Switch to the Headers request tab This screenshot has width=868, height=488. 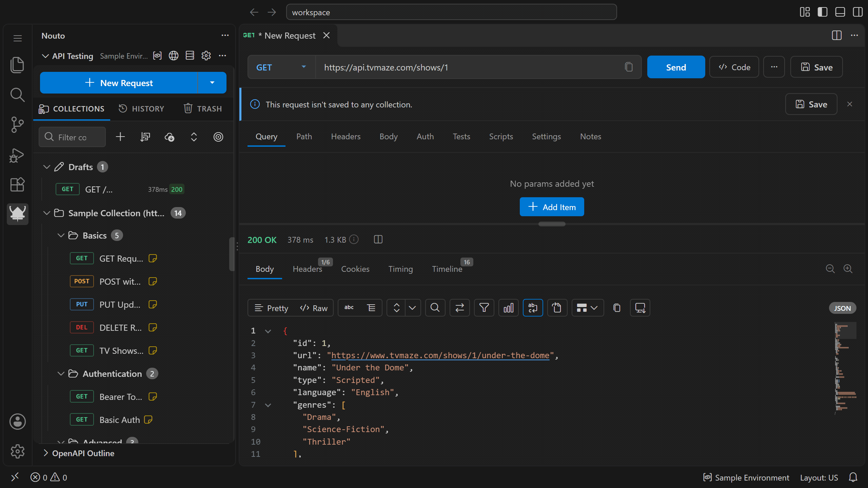point(346,137)
